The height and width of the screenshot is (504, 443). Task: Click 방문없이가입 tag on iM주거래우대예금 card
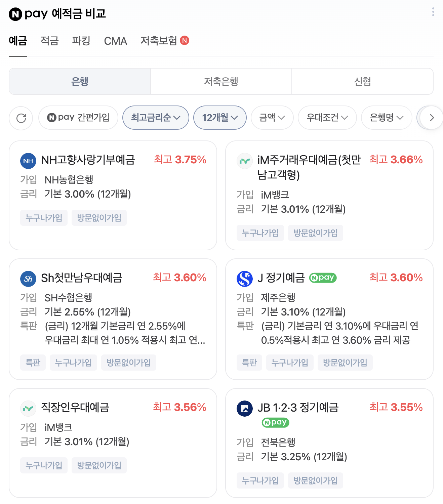pyautogui.click(x=316, y=233)
